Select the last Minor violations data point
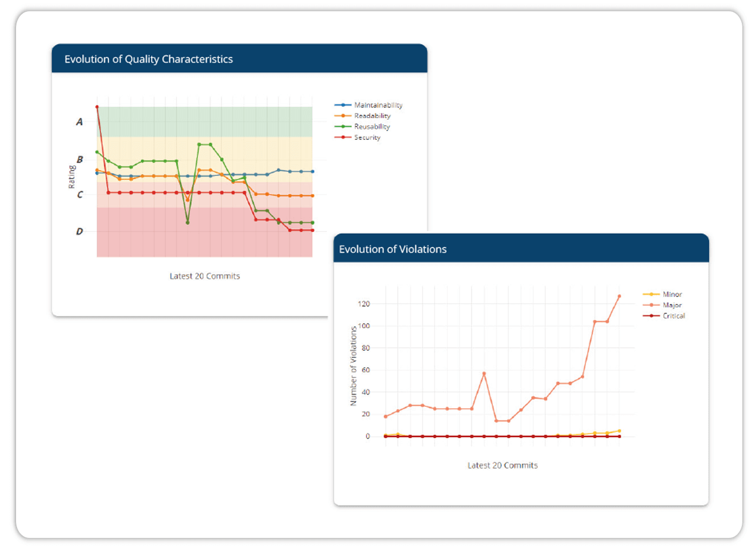Viewport: 756px width, 548px height. (x=619, y=430)
